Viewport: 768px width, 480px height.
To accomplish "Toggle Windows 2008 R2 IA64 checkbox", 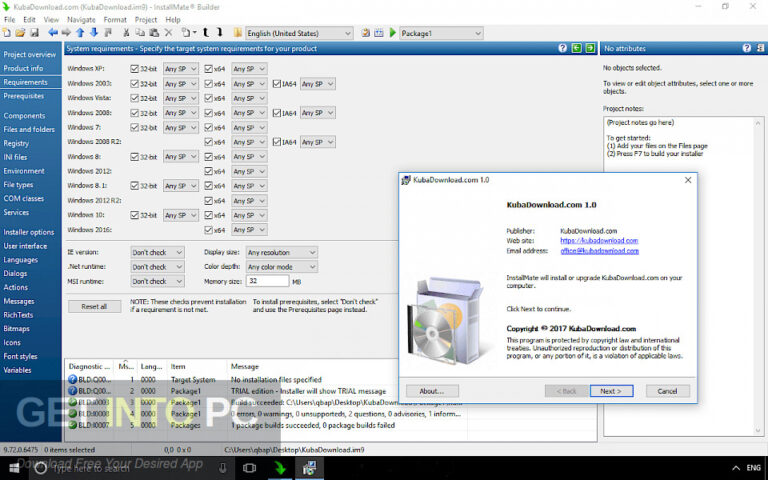I will tap(277, 142).
